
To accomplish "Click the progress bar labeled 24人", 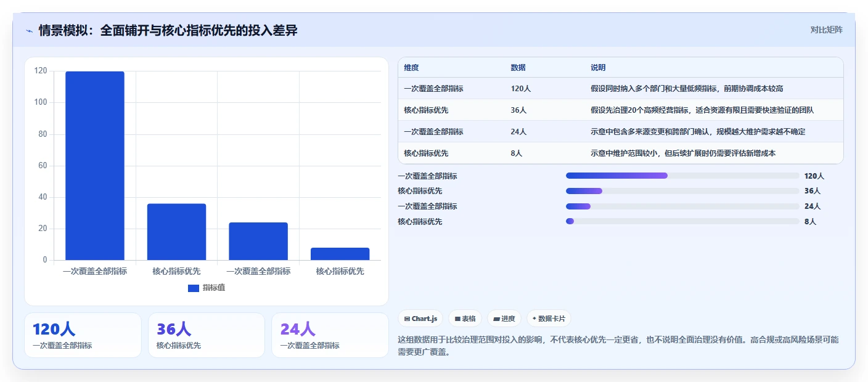I will [x=682, y=206].
